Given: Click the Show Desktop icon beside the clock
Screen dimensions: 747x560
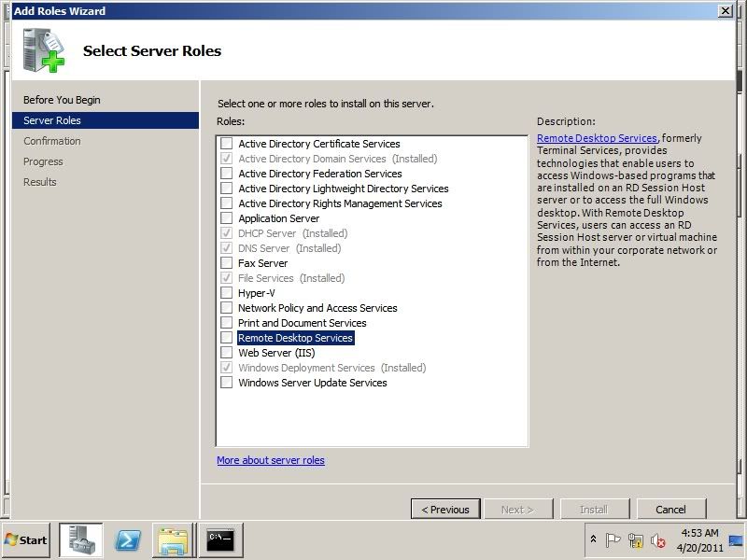Looking at the screenshot, I should [735, 539].
